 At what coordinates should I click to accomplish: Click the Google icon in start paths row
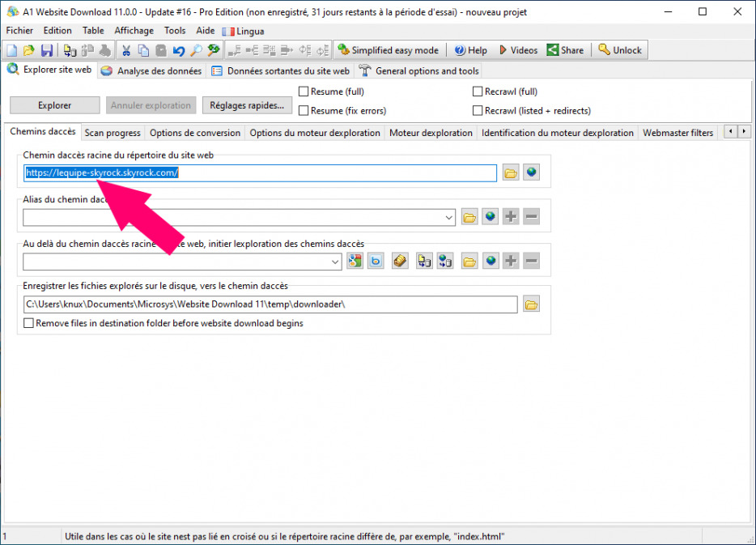[355, 262]
